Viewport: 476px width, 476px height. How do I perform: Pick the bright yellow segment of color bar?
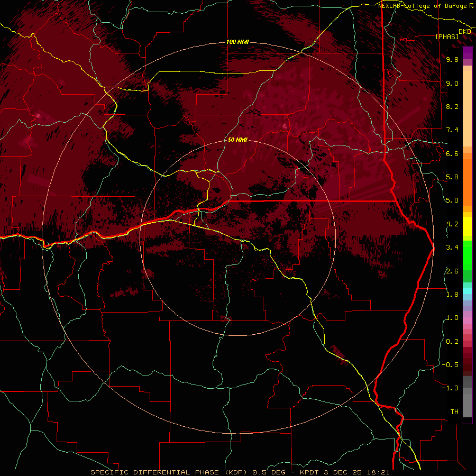pyautogui.click(x=467, y=226)
